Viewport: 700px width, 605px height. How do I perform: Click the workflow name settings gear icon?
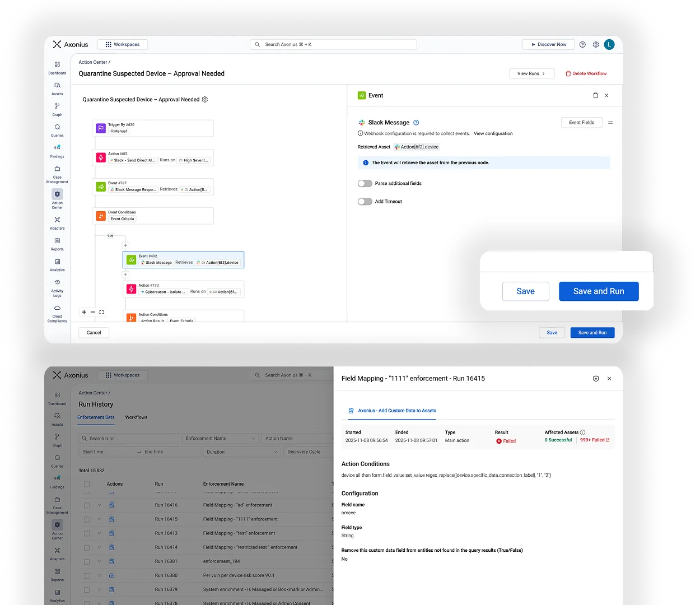click(x=205, y=99)
